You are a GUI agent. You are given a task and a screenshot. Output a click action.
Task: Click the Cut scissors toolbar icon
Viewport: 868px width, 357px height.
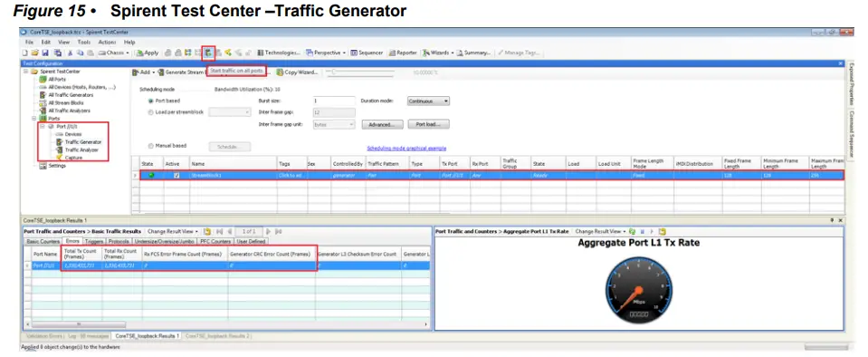(71, 53)
